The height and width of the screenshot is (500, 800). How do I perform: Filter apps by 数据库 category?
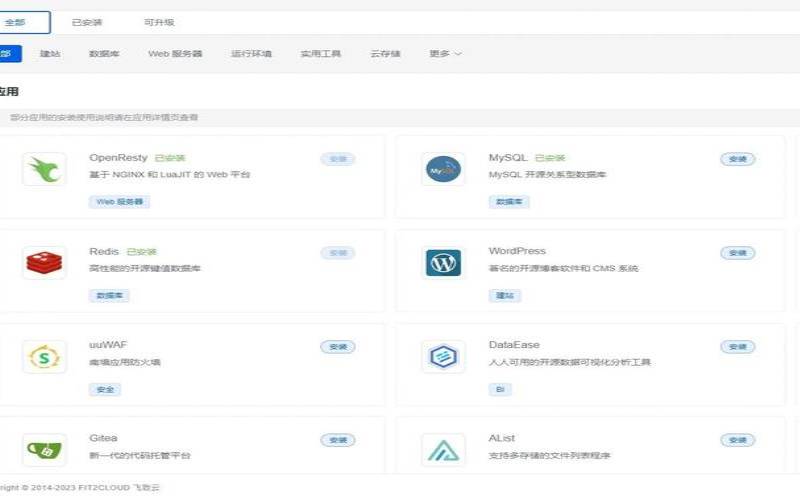click(104, 54)
